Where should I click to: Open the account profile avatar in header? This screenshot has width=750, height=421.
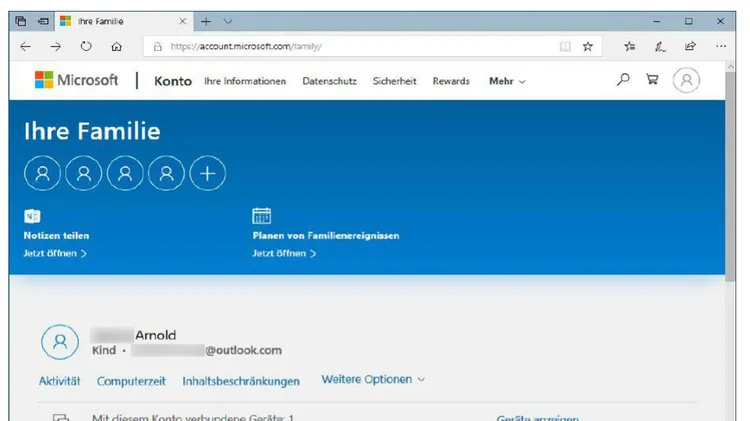point(686,80)
